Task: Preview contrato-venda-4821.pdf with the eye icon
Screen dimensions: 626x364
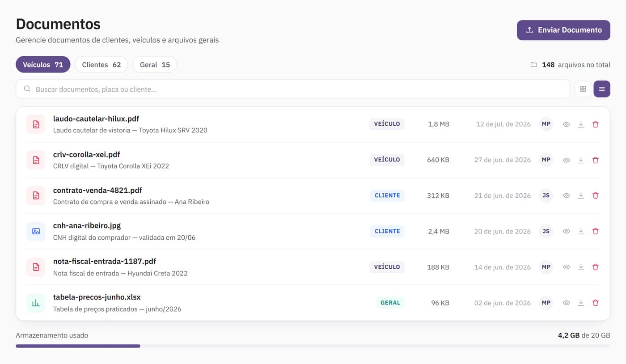Action: [x=566, y=195]
